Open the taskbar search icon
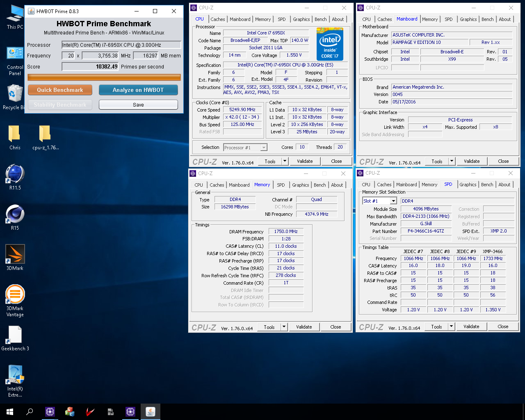The image size is (525, 420). [x=30, y=411]
